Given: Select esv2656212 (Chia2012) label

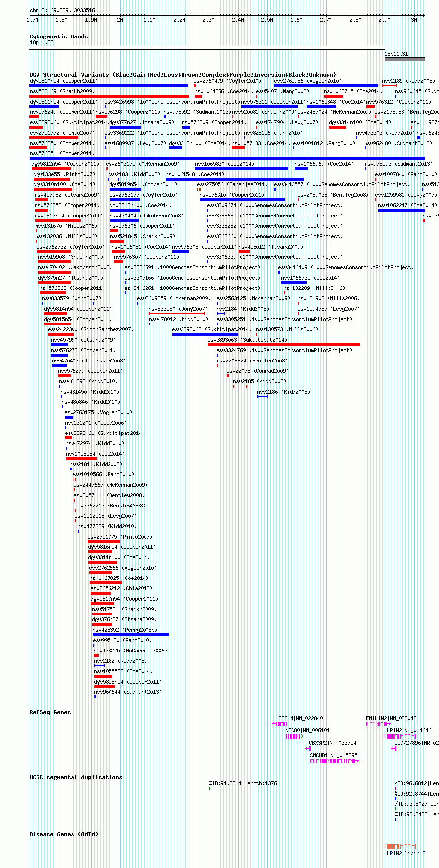Looking at the screenshot, I should [121, 588].
